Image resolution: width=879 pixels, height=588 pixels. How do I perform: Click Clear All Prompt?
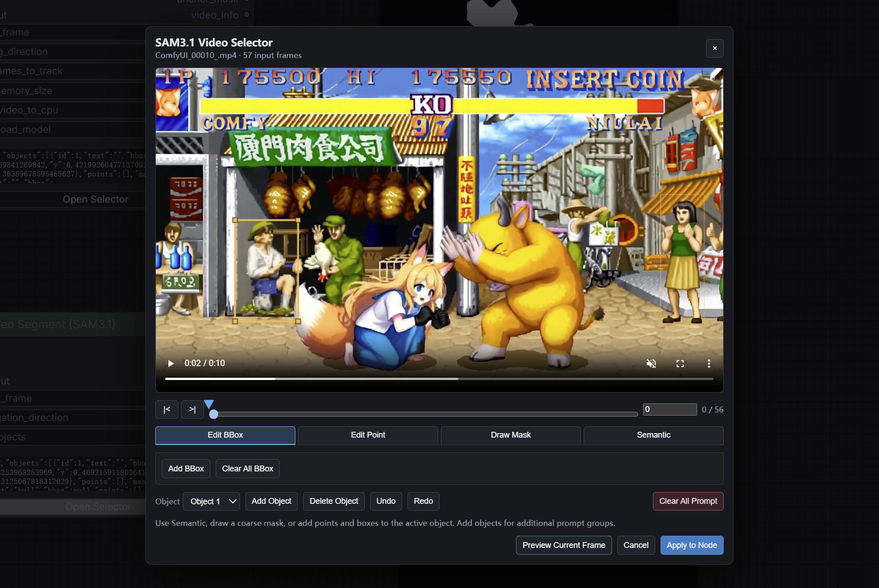click(688, 501)
